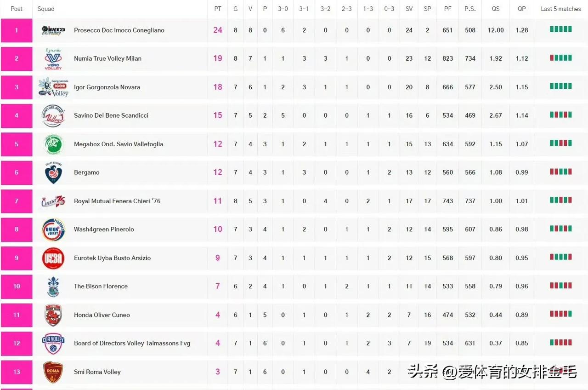Screen dimensions: 588x390
Task: Open Igor Gorgonzola Novara team page
Action: tap(107, 87)
